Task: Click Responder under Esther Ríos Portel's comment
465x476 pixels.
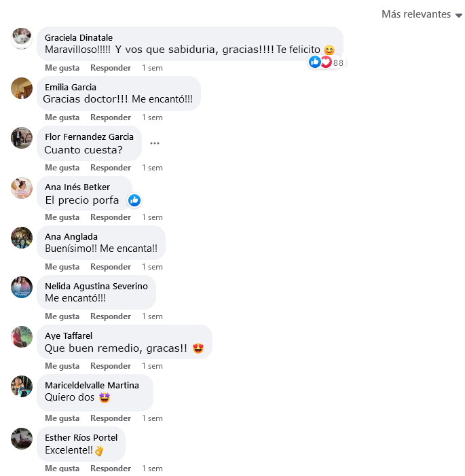Action: pyautogui.click(x=111, y=468)
